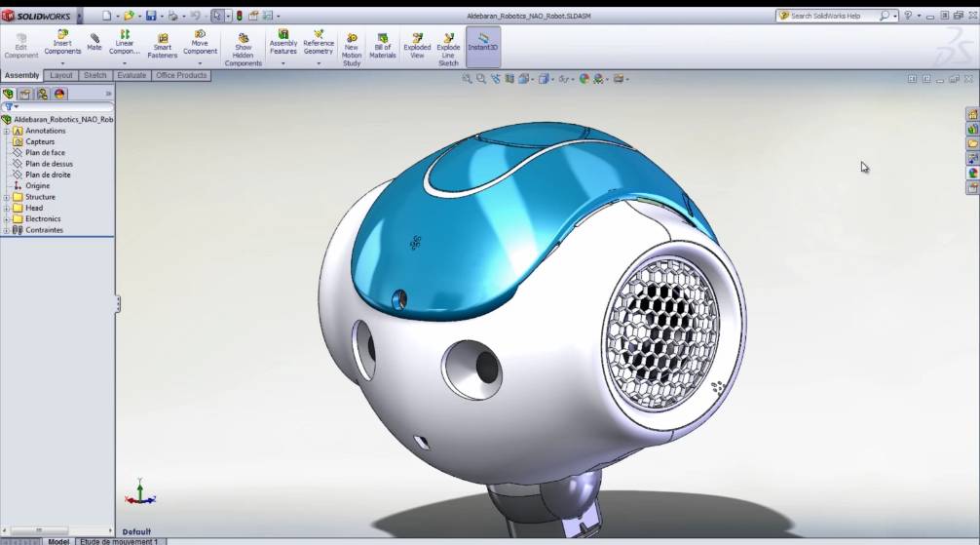Click Exploded View in the ribbon
Screen dimensions: 980x545
pos(417,43)
